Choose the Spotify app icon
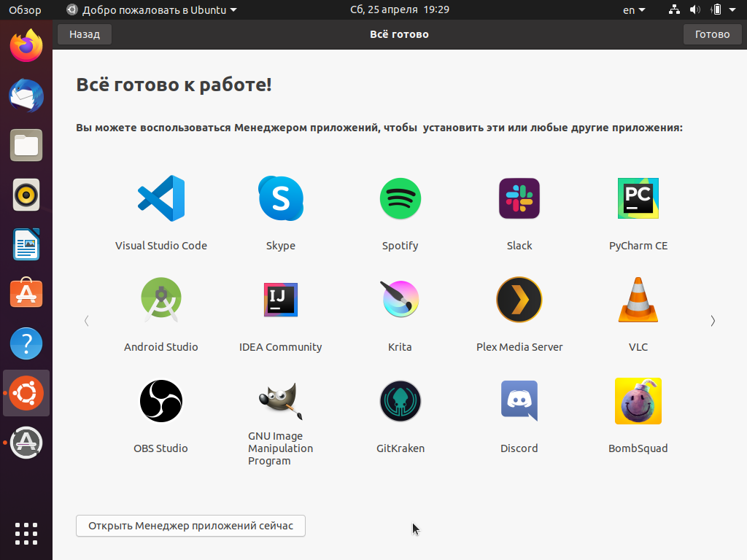Viewport: 747px width, 560px height. click(400, 198)
